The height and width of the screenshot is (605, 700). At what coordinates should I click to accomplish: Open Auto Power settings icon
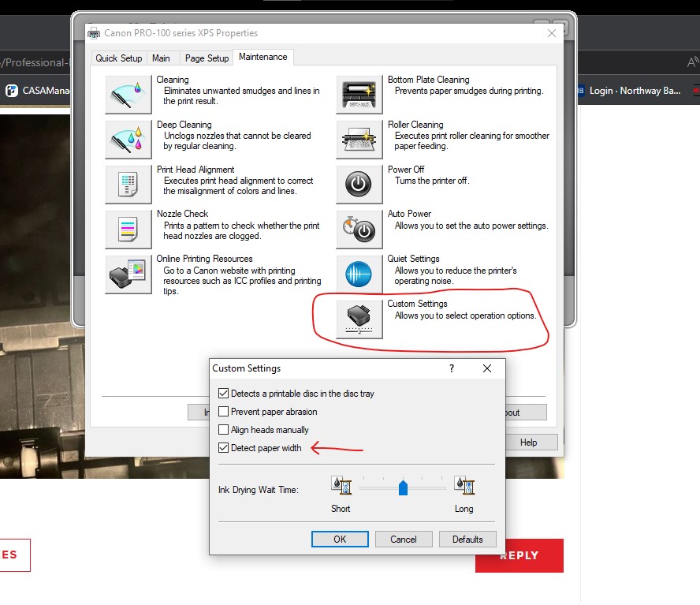(x=359, y=229)
